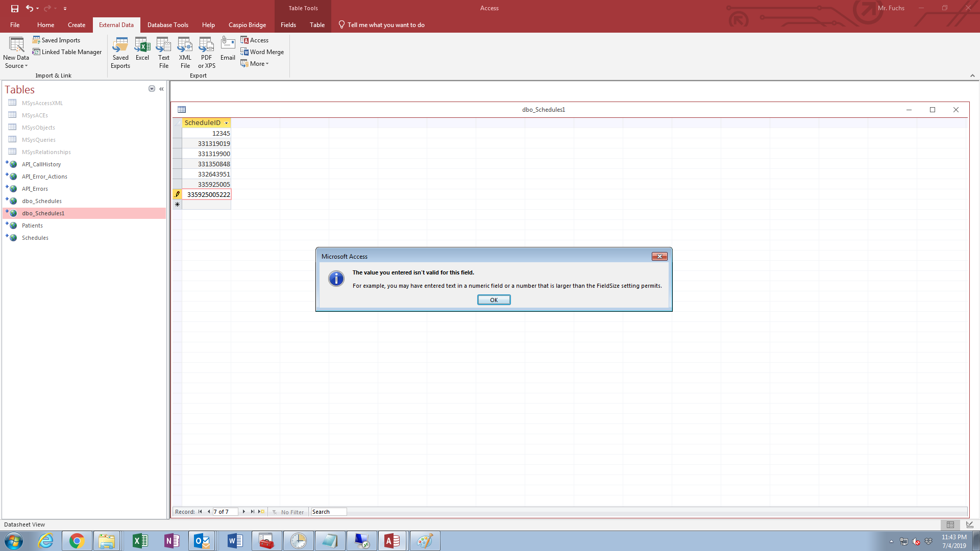Click the Saved Exports icon
Image resolution: width=980 pixels, height=551 pixels.
(120, 53)
